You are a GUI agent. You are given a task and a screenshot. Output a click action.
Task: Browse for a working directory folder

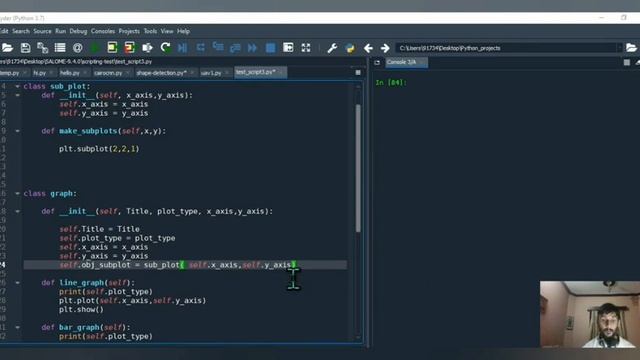(631, 48)
